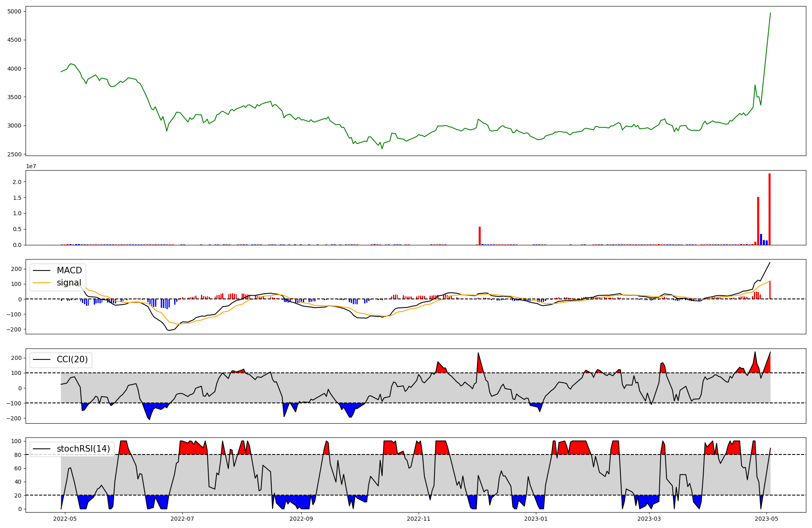Click the 2022-05 x-axis date label
812x528 pixels.
65,519
